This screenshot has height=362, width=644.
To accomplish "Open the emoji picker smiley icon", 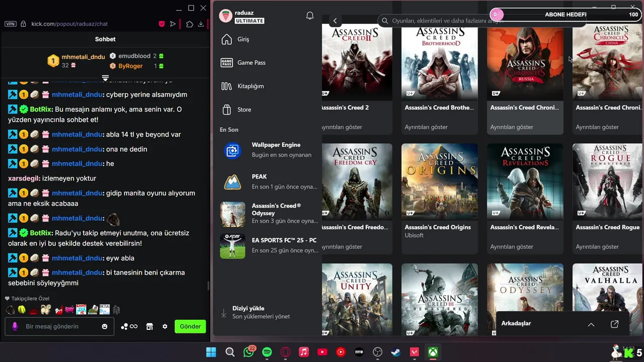I will click(x=105, y=326).
